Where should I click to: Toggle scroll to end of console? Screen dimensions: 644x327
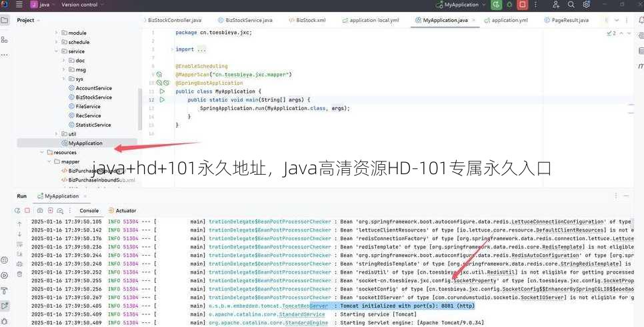click(19, 254)
